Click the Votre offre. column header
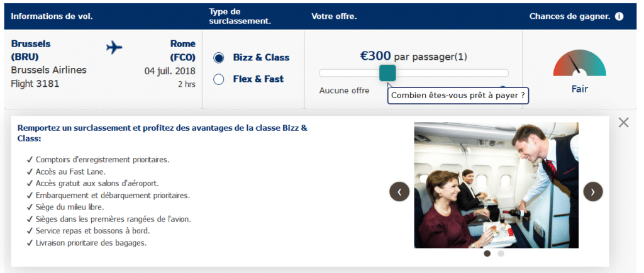644x273 pixels. tap(334, 16)
